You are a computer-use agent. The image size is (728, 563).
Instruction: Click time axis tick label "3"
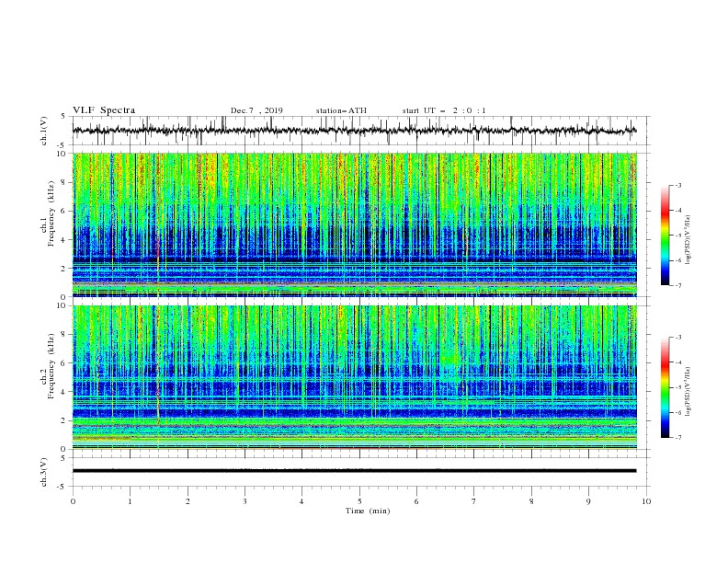point(245,501)
